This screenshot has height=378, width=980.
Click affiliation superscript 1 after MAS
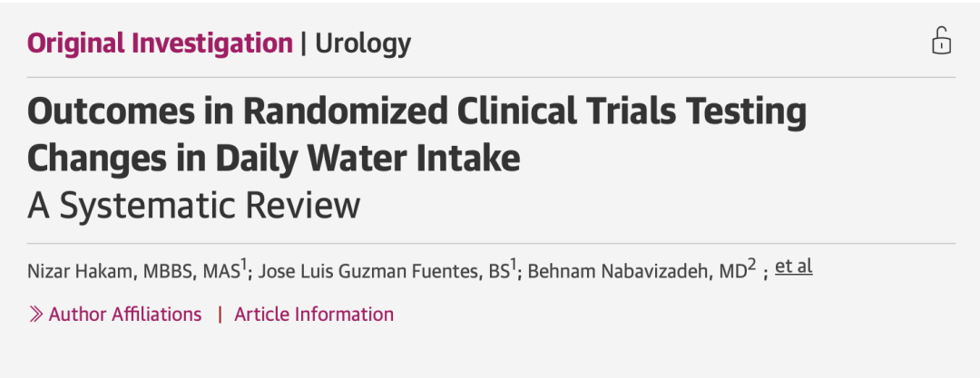point(245,264)
